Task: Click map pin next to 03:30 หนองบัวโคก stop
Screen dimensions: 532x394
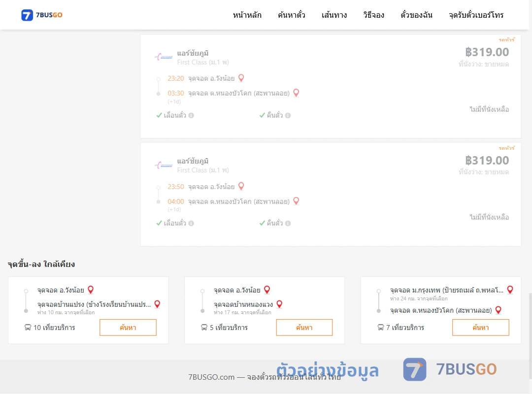Action: pos(296,93)
